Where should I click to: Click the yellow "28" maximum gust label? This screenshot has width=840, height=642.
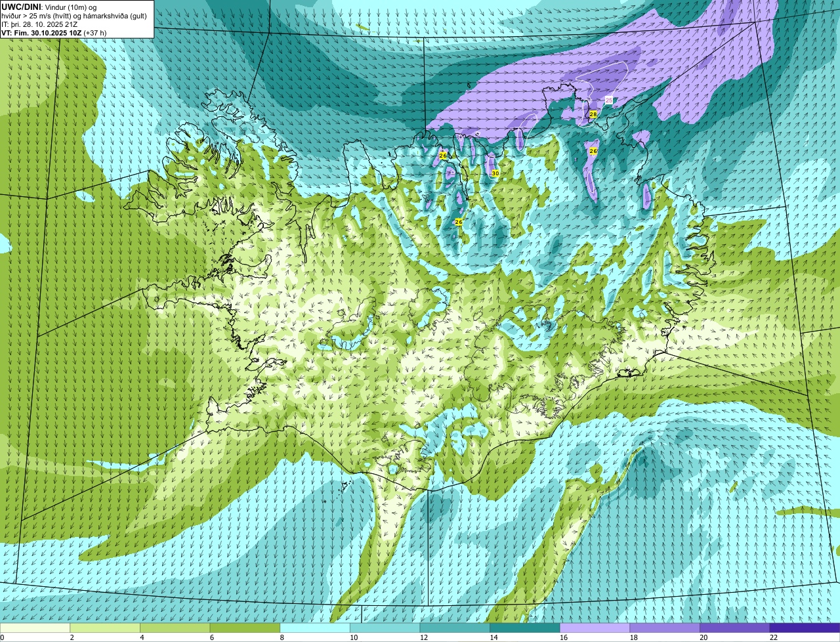[x=593, y=114]
